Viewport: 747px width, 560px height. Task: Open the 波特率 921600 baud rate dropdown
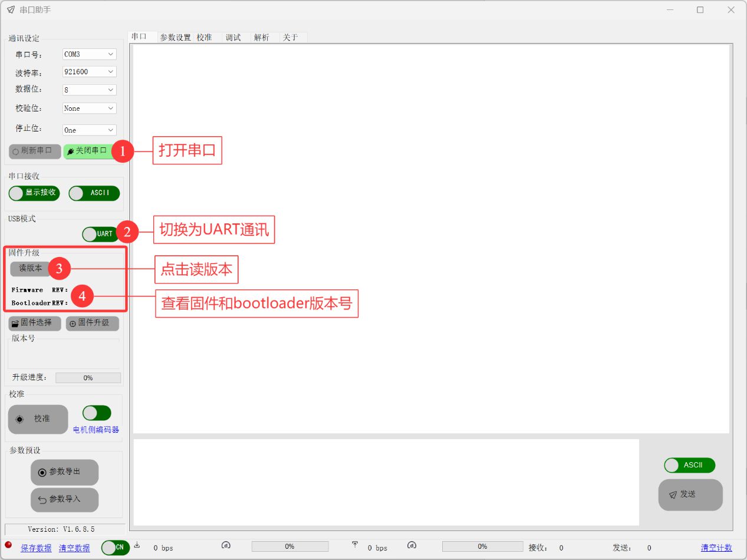[x=90, y=72]
